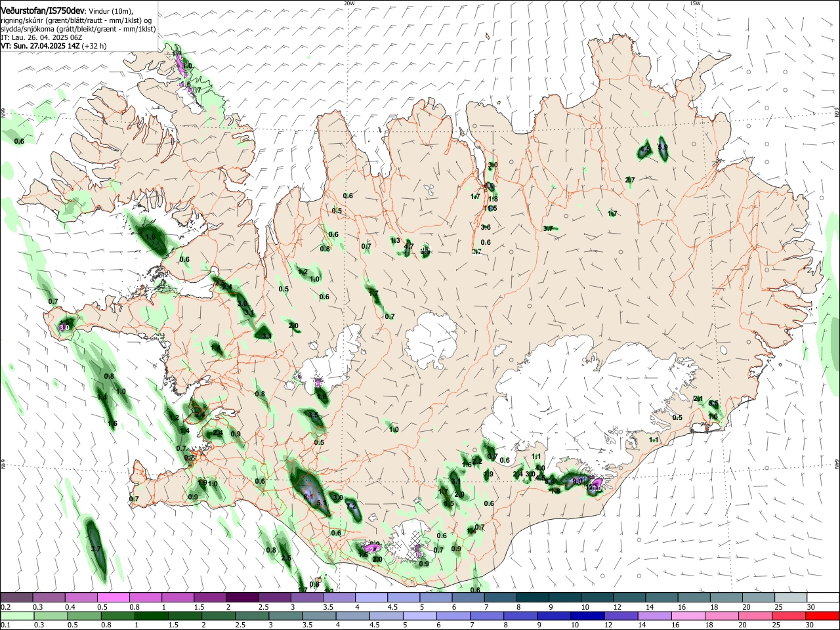Select the 20 swatch in bottom legend row

pyautogui.click(x=757, y=616)
